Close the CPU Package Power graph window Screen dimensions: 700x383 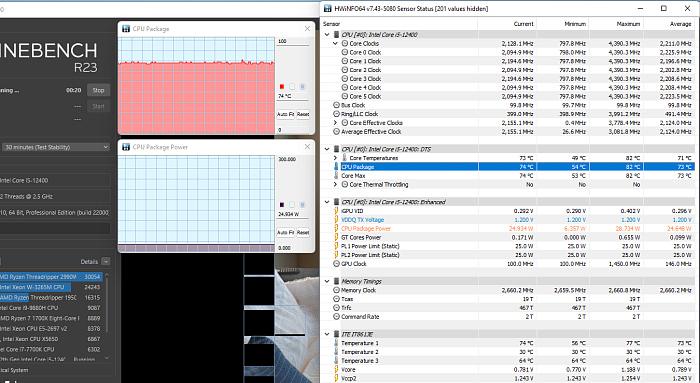(x=307, y=147)
